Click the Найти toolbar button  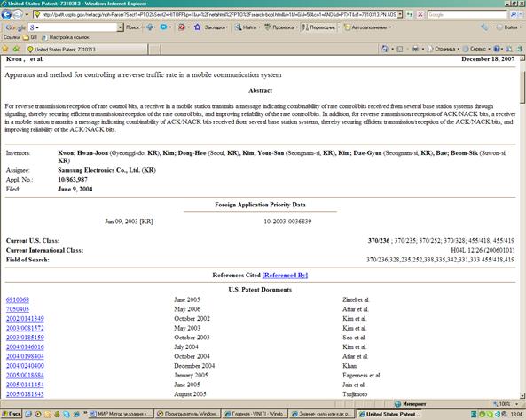[247, 27]
